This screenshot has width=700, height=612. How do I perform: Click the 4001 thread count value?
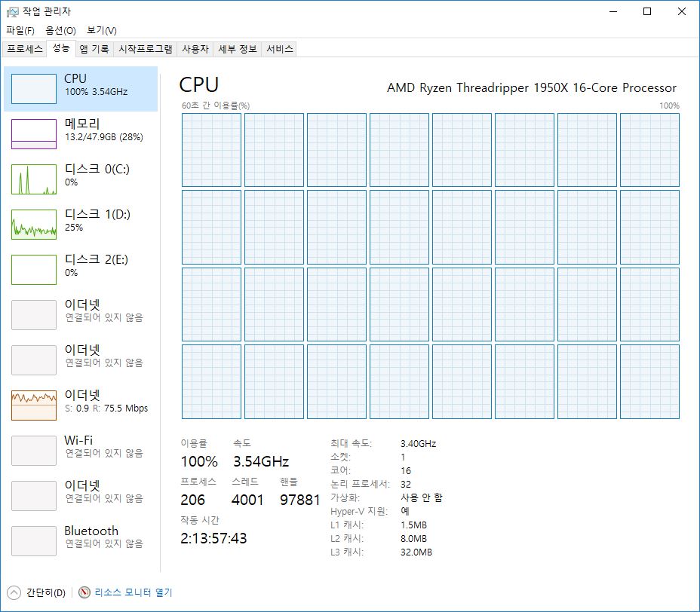coord(247,500)
